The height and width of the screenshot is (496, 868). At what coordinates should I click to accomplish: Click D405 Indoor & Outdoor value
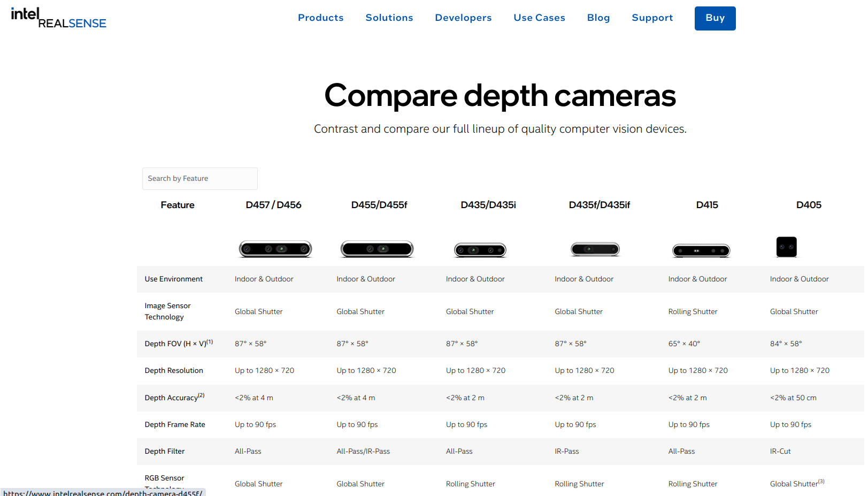click(800, 279)
